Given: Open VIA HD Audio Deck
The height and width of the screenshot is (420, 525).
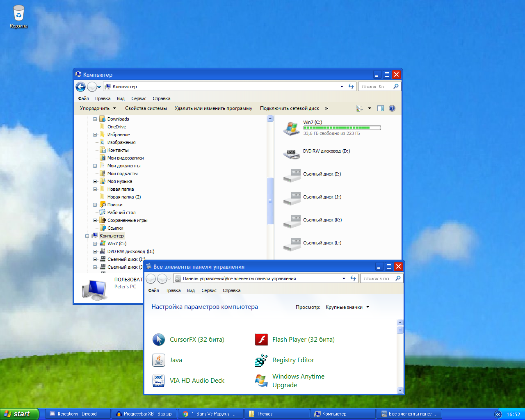Looking at the screenshot, I should coord(197,381).
